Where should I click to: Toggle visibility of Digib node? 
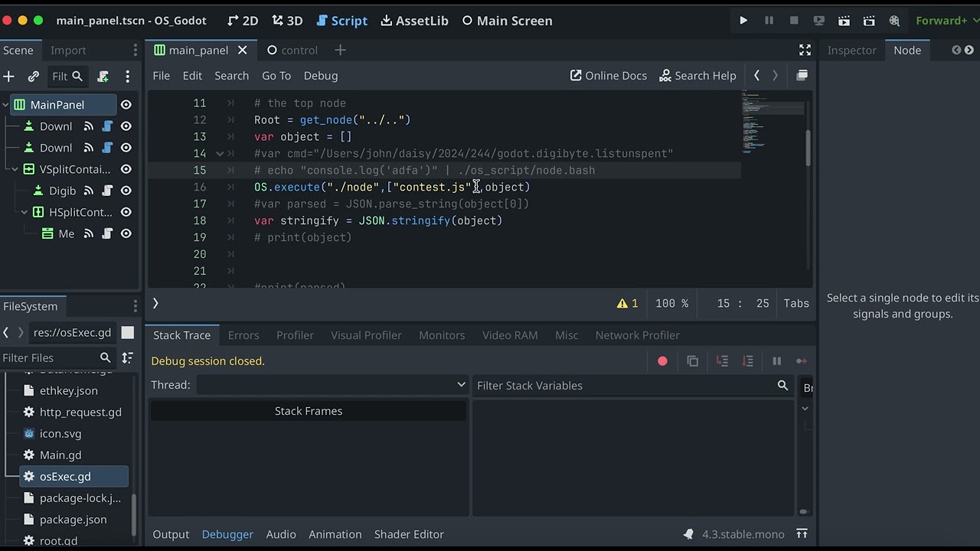(x=126, y=191)
